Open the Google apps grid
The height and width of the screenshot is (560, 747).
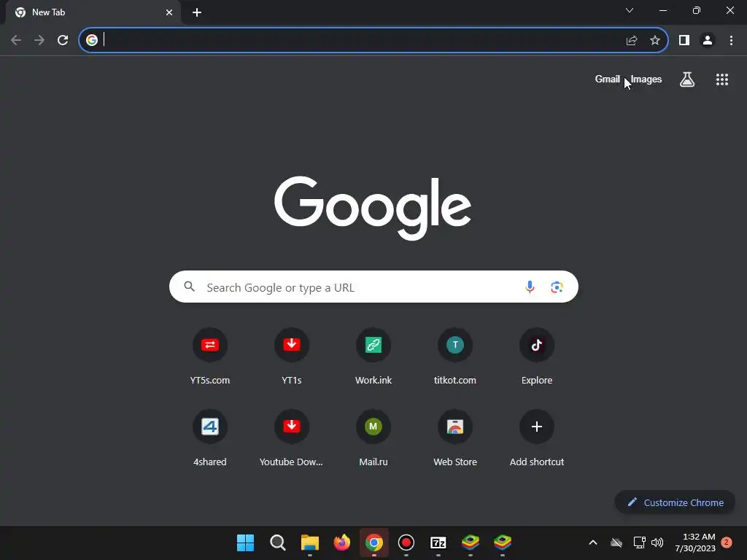click(x=722, y=79)
